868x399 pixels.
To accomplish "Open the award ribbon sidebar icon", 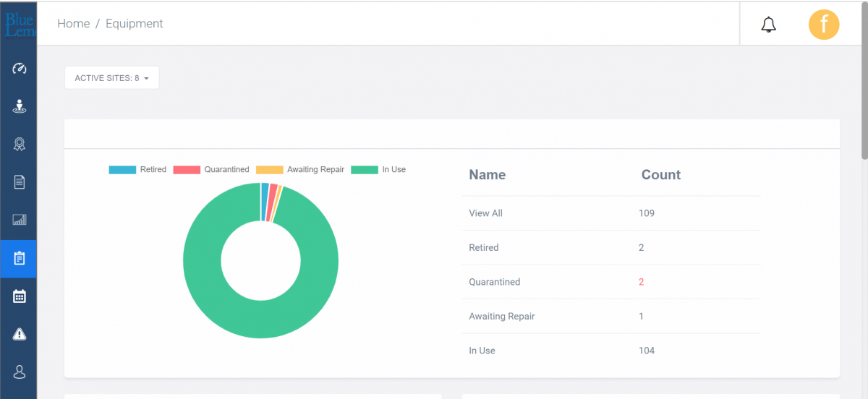I will (x=20, y=145).
